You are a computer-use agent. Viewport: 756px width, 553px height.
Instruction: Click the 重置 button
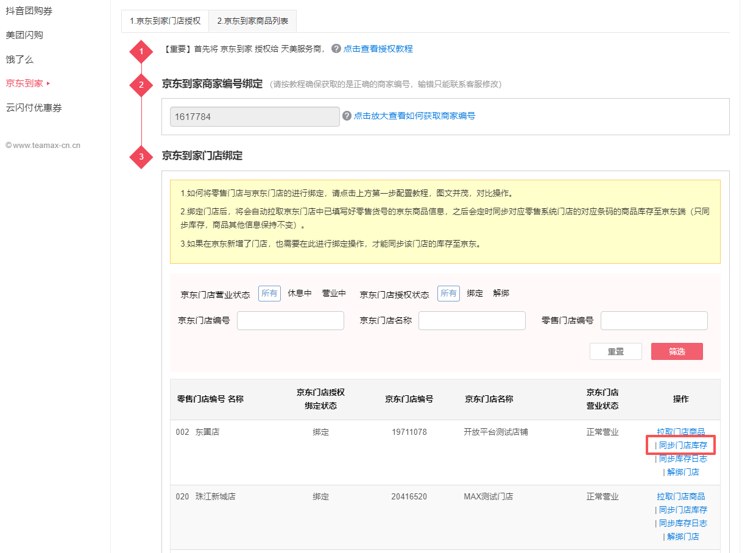616,351
